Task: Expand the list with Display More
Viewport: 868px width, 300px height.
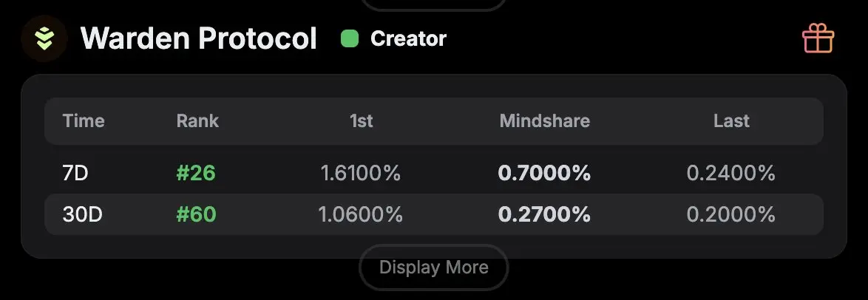Action: 433,267
